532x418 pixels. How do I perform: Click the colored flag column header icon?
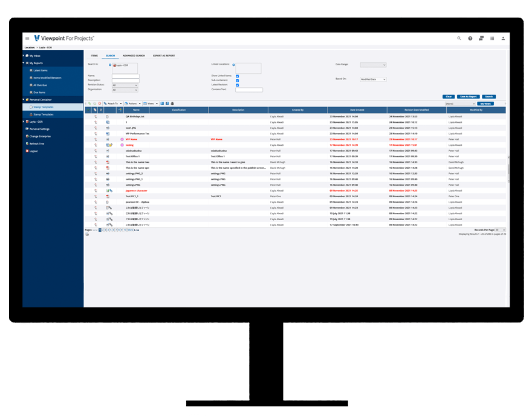120,110
